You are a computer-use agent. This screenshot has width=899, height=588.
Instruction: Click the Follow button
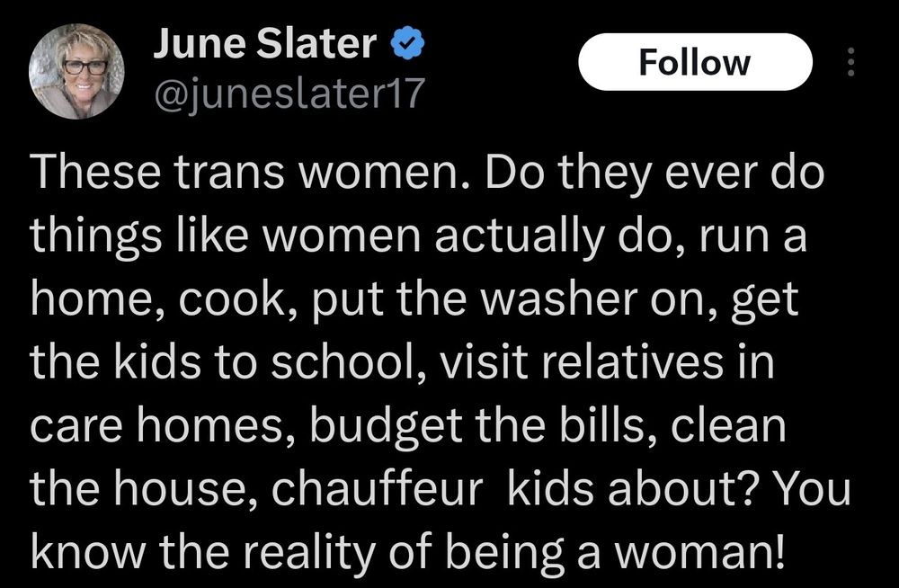pos(695,62)
